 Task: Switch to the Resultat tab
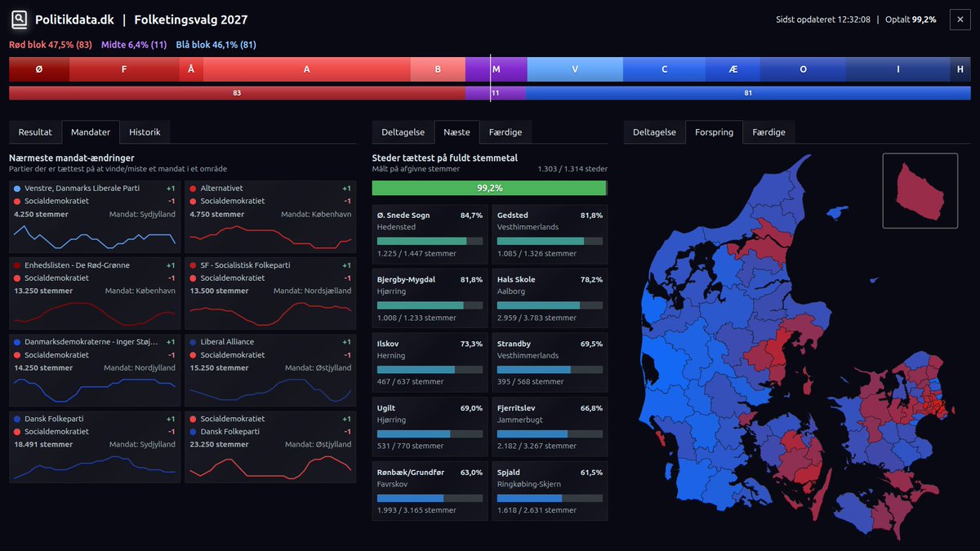[x=35, y=132]
